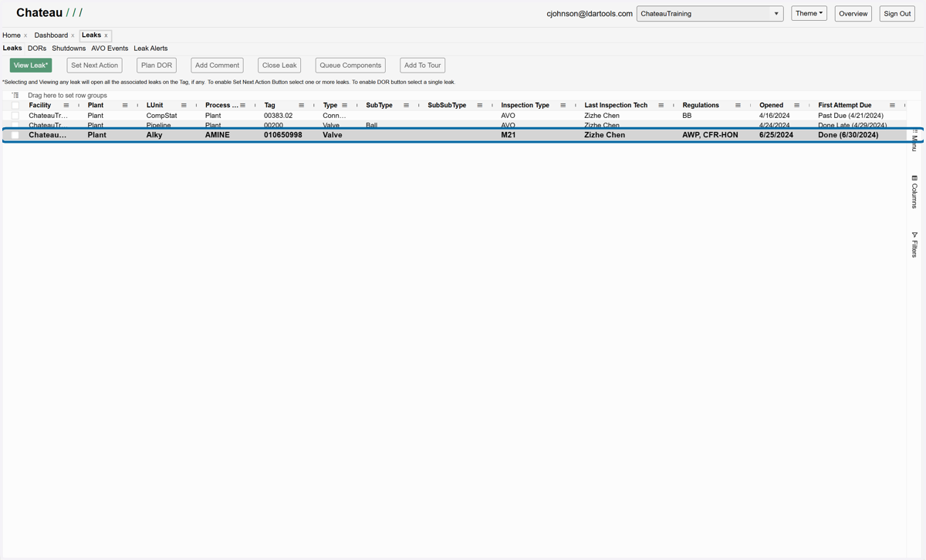Open the Process column menu icon
This screenshot has height=560, width=926.
click(x=242, y=106)
